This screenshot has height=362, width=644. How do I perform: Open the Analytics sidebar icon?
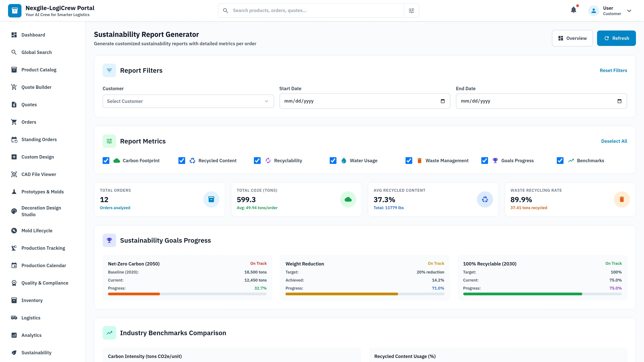pyautogui.click(x=14, y=335)
